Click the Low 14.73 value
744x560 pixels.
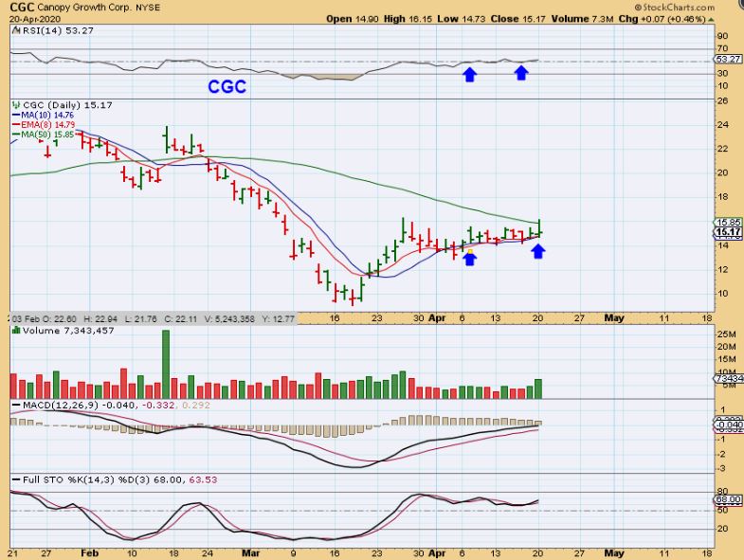coord(462,19)
